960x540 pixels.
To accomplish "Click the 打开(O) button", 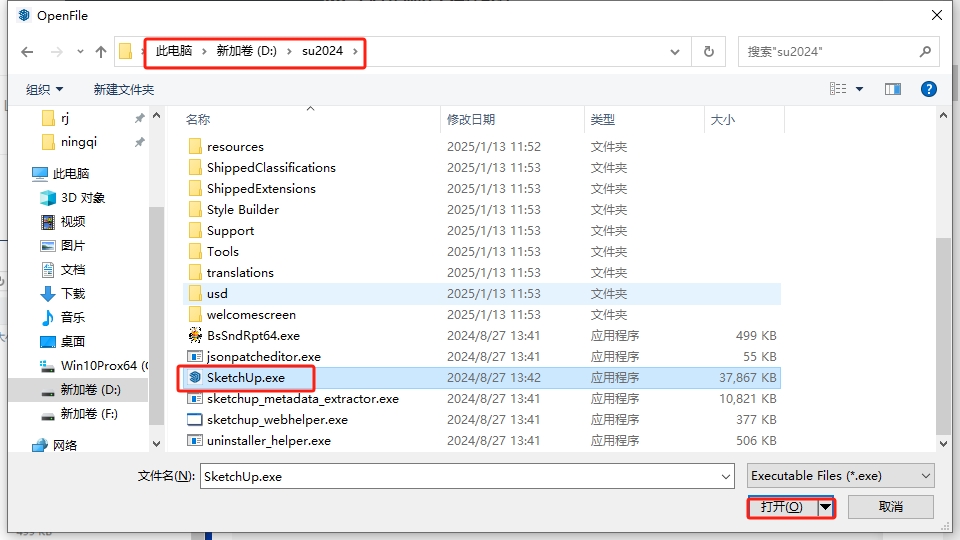I will (x=782, y=507).
